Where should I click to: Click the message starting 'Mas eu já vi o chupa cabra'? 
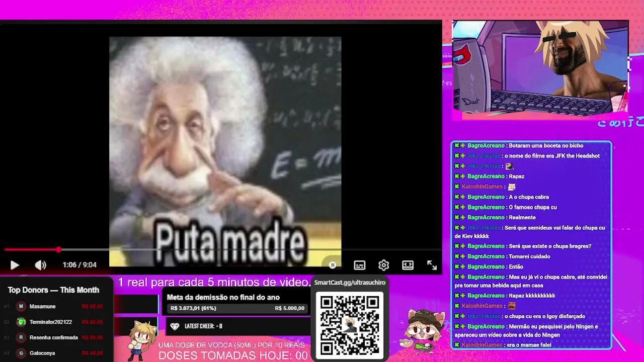[531, 281]
